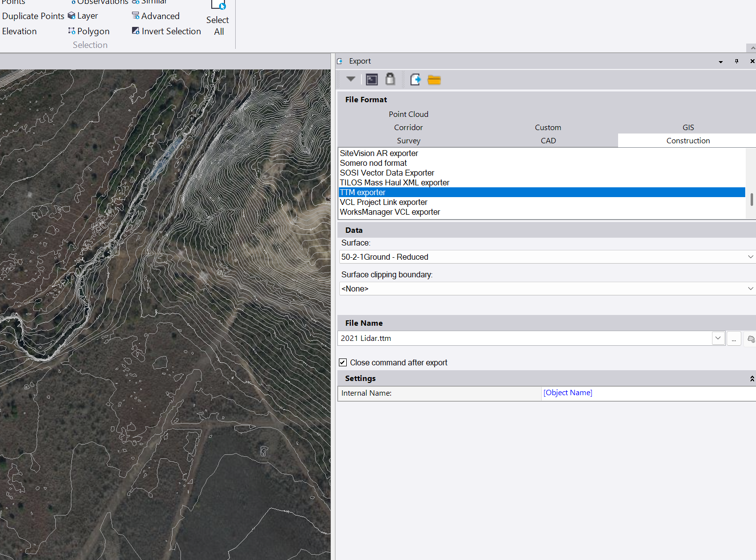Click the command window icon in Export toolbar
The height and width of the screenshot is (560, 756).
coord(372,79)
